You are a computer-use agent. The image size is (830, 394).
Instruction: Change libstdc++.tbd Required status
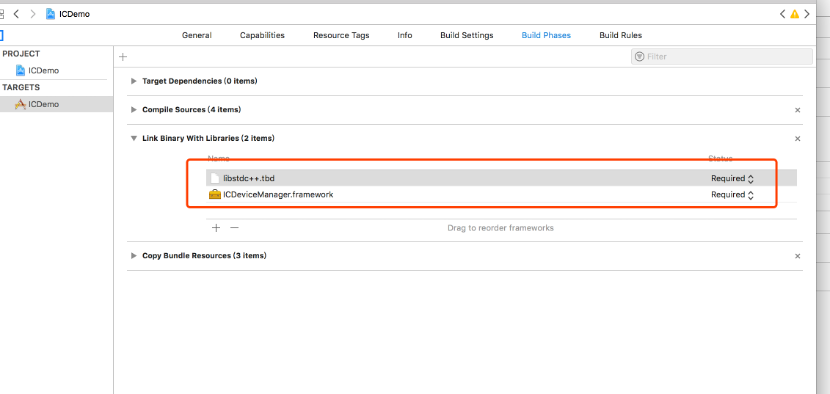pyautogui.click(x=732, y=178)
